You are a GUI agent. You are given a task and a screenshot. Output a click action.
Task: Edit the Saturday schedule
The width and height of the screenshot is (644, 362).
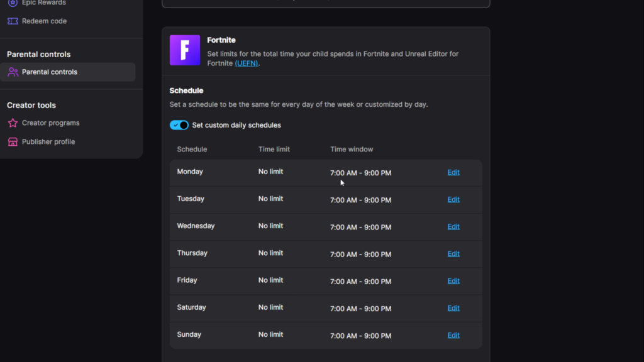click(453, 308)
